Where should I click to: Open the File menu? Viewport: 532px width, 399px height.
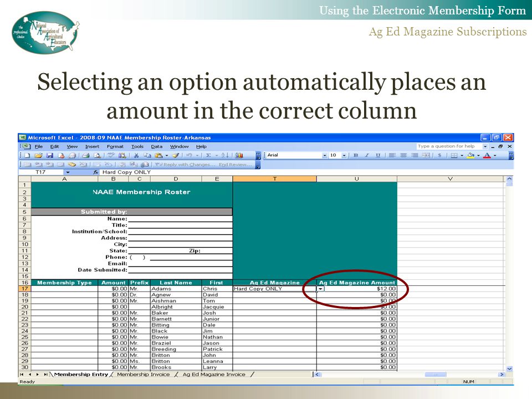[39, 146]
